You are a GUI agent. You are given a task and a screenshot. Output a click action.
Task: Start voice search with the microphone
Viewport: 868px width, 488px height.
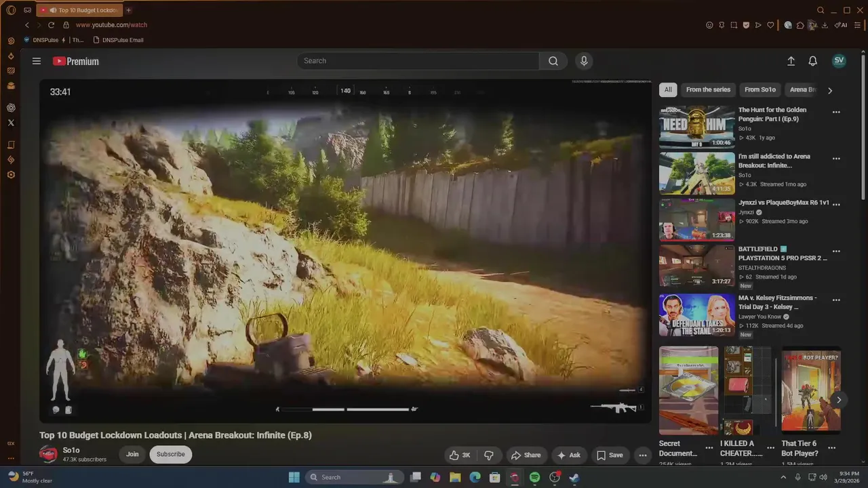[584, 61]
